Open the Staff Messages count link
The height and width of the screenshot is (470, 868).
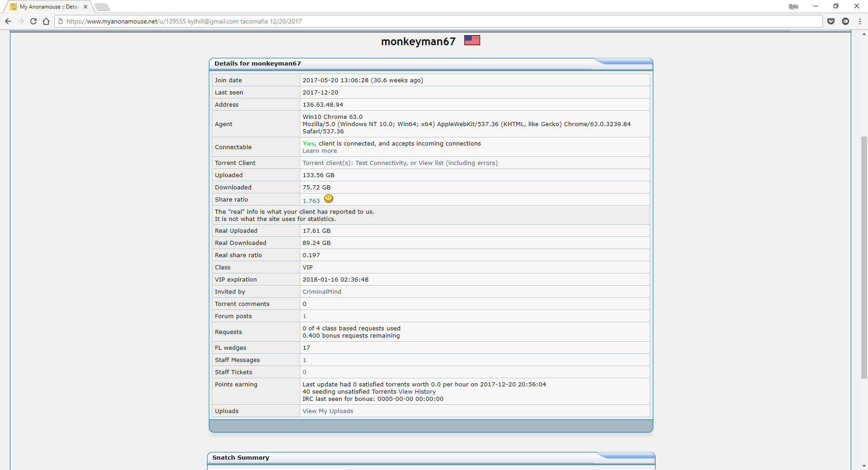[x=304, y=360]
